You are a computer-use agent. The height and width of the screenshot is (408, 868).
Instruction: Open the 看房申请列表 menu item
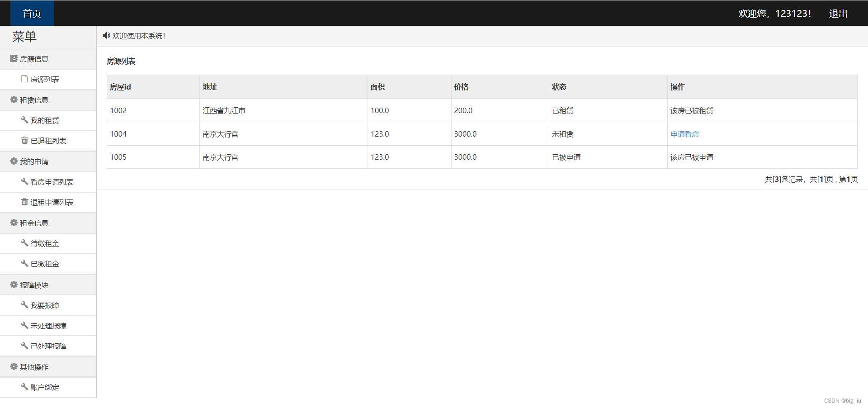pos(48,182)
